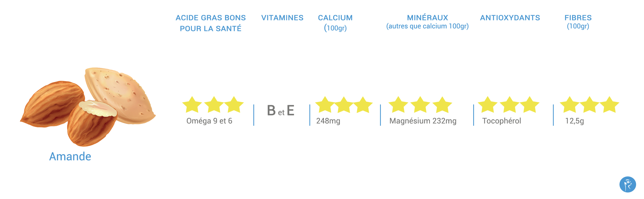Click the Oméga 9 et 6 stars
Image resolution: width=644 pixels, height=199 pixels.
point(213,104)
